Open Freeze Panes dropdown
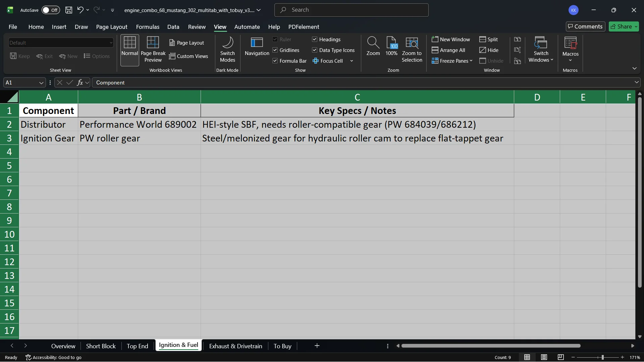 point(452,61)
